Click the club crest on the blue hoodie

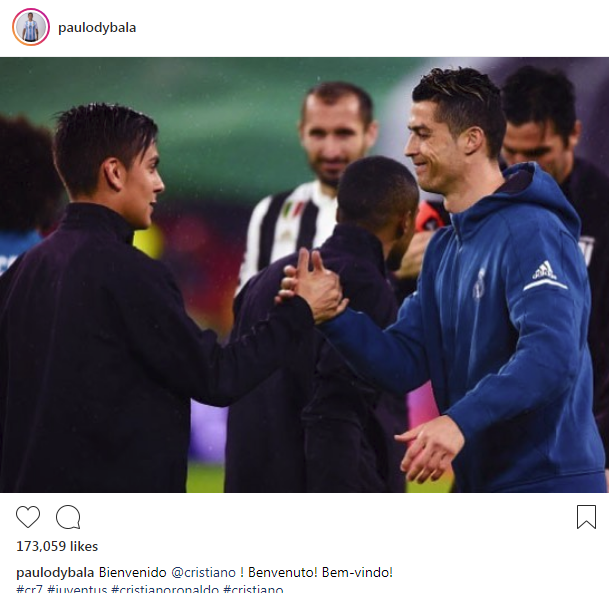click(480, 283)
